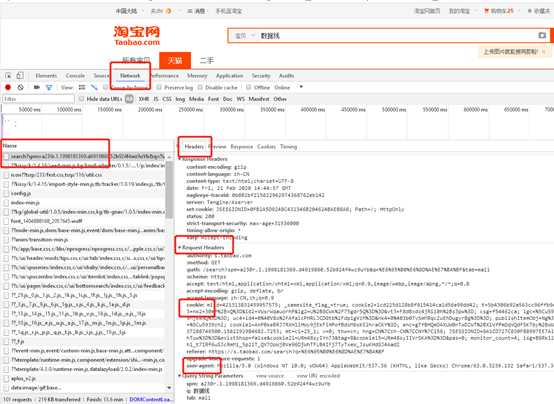Enable the Group by frame checkbox

[105, 87]
